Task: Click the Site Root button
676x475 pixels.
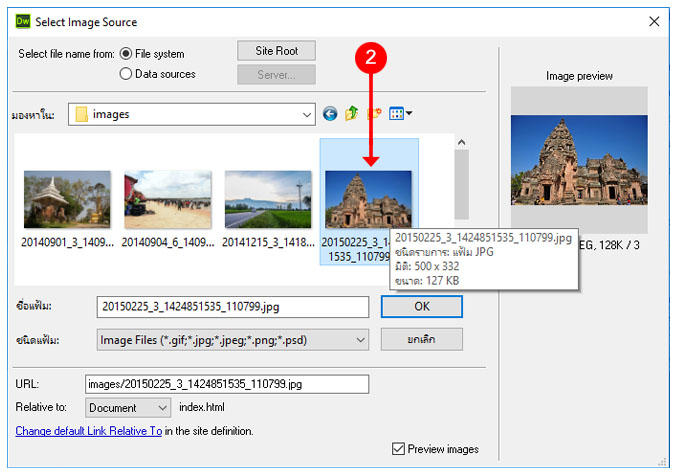Action: click(x=276, y=51)
